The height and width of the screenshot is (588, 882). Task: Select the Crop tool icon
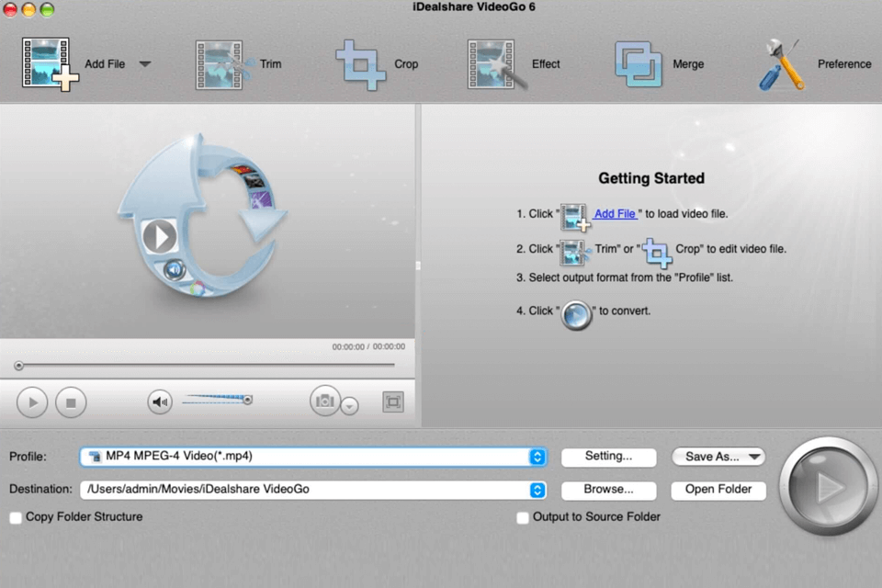[x=360, y=64]
